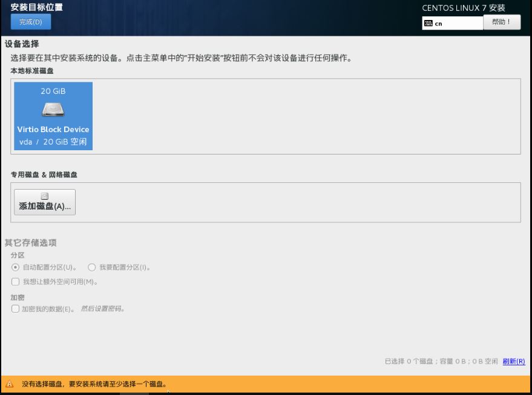Choose 自动配置分区(U) radio option
The width and height of the screenshot is (532, 395).
44,267
